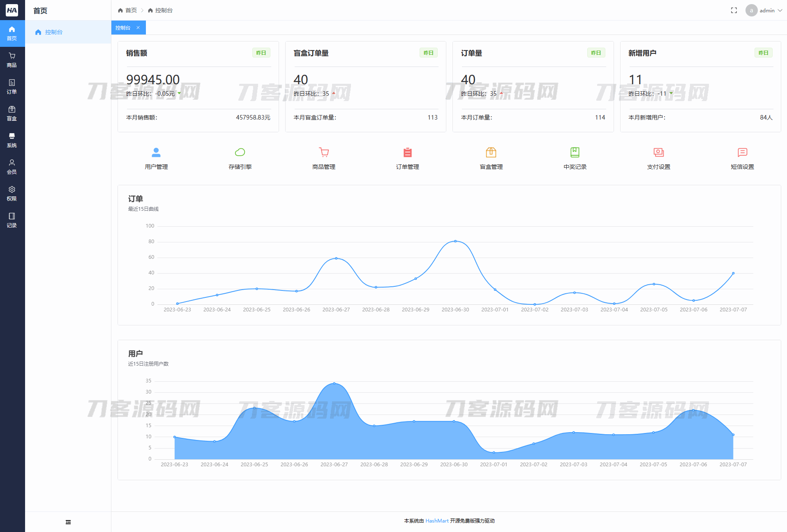Open 权限 permissions in the sidebar
Image resolution: width=787 pixels, height=532 pixels.
pos(12,193)
